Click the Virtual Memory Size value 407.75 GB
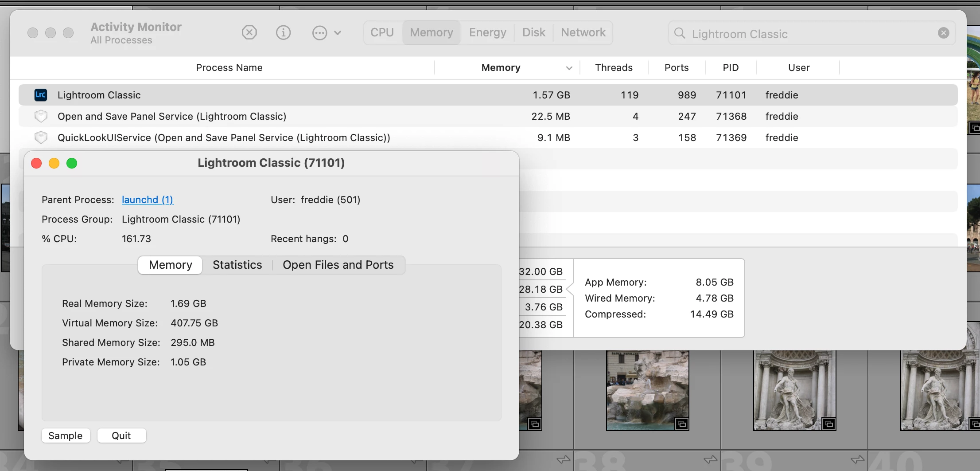Image resolution: width=980 pixels, height=471 pixels. tap(194, 323)
